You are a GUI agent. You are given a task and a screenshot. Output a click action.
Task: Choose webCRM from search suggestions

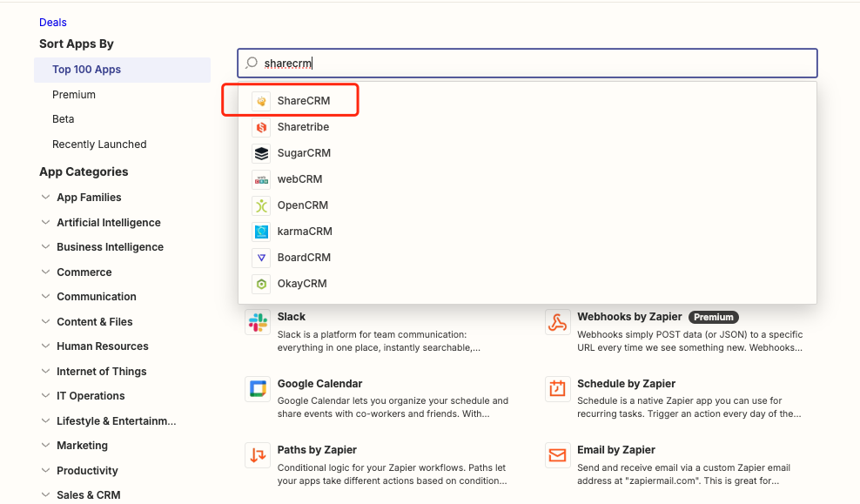527,179
